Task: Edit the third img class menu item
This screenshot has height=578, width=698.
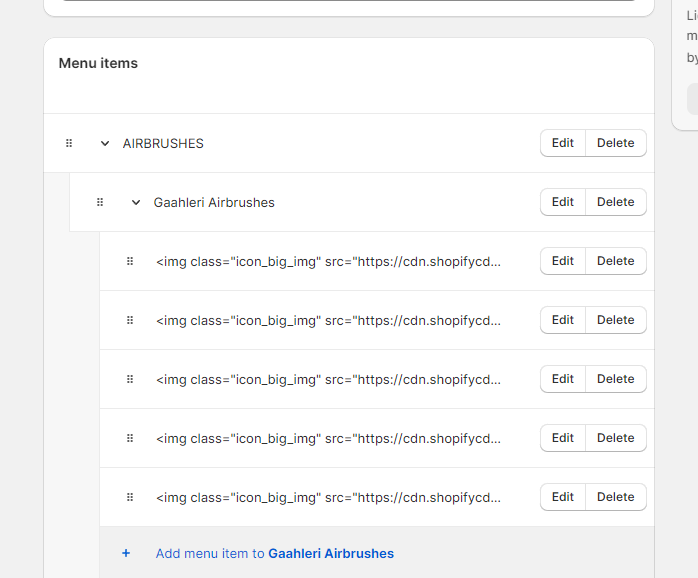Action: [563, 379]
